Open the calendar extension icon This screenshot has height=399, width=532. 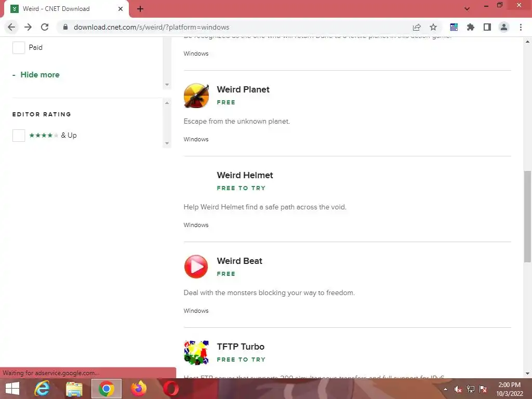pos(454,27)
